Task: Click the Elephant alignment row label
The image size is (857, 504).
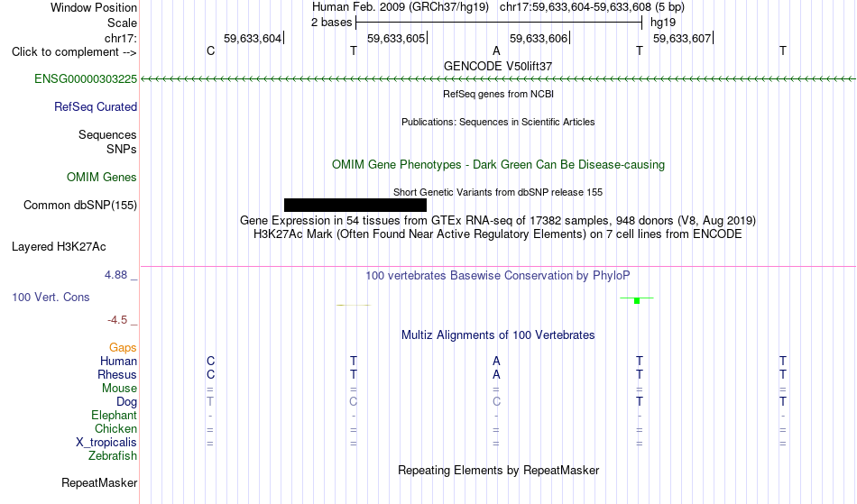Action: click(115, 415)
